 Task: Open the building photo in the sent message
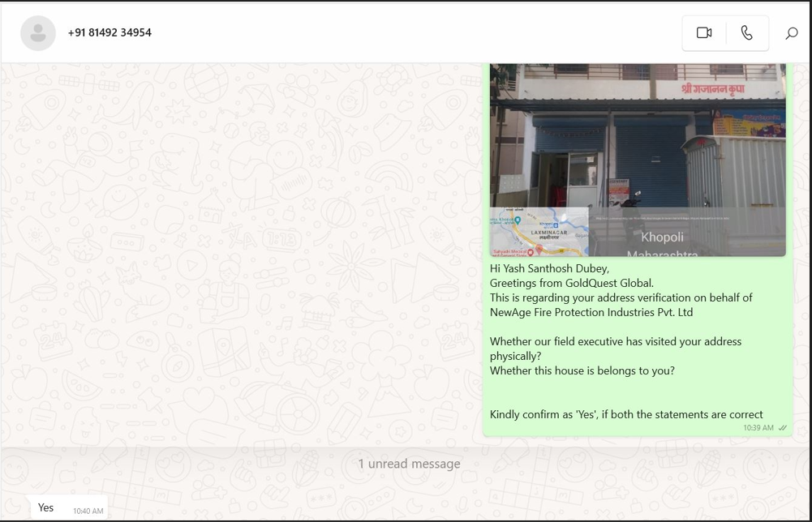coord(638,160)
